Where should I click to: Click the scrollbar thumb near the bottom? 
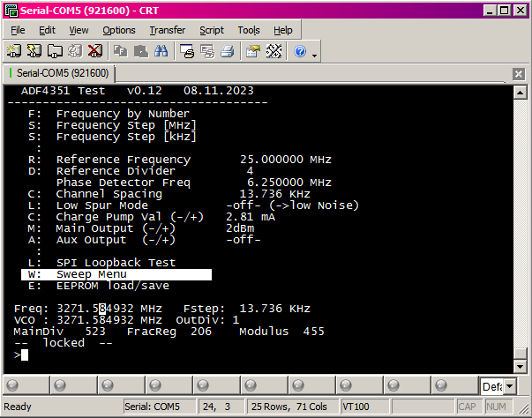(521, 354)
